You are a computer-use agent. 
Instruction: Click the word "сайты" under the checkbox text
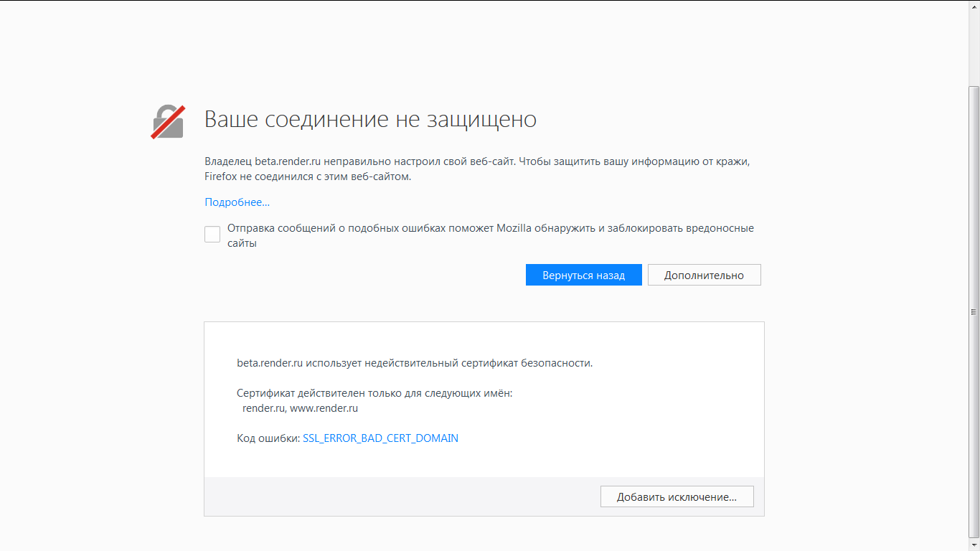click(x=242, y=243)
